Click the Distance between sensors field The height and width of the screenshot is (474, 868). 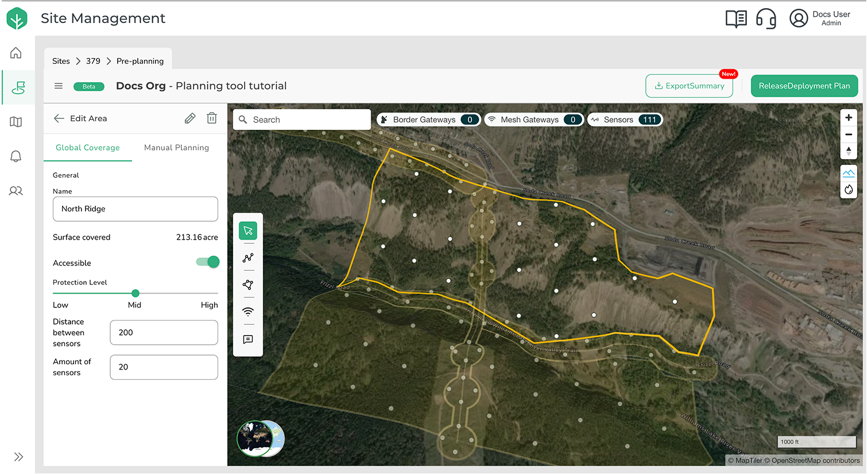click(x=164, y=333)
